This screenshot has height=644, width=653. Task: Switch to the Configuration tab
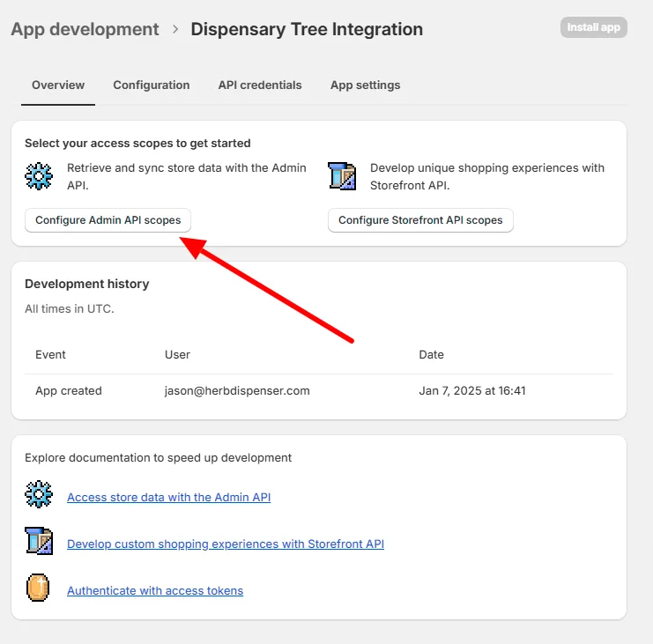(152, 85)
